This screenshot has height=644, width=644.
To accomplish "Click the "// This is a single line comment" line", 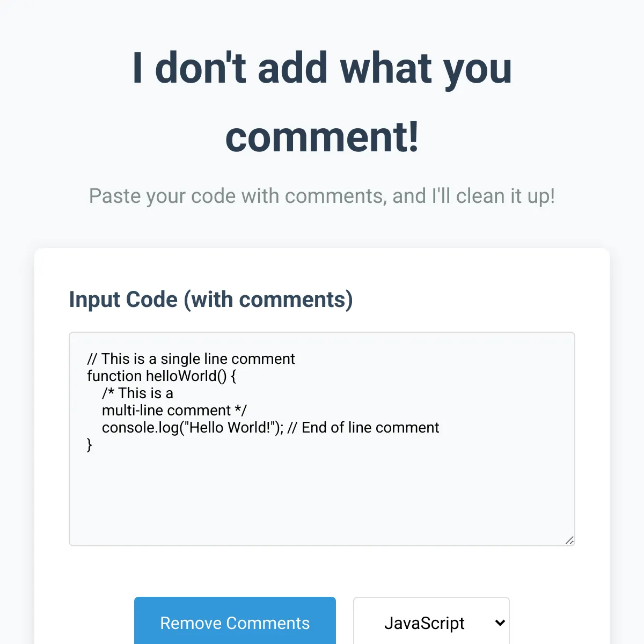I will (191, 358).
